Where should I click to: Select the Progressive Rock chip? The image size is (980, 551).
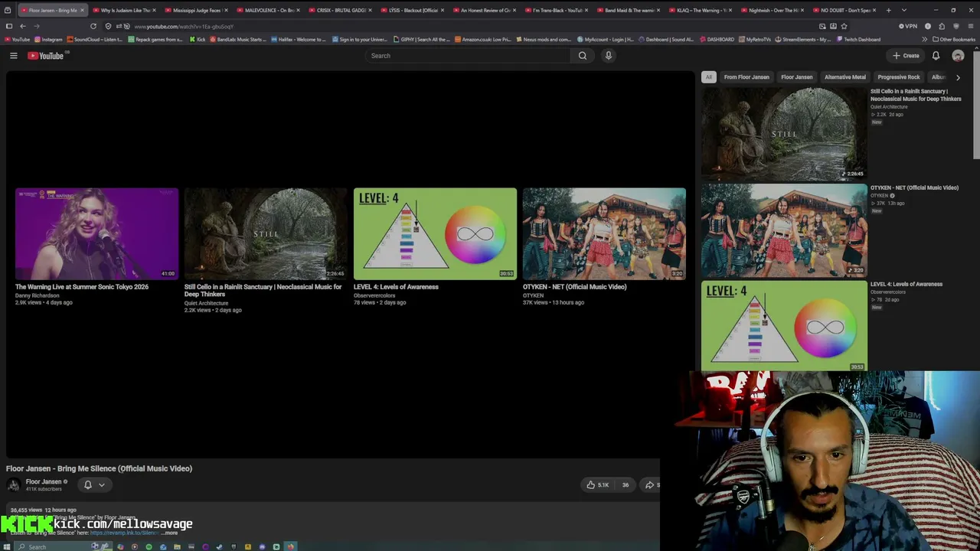(x=899, y=77)
